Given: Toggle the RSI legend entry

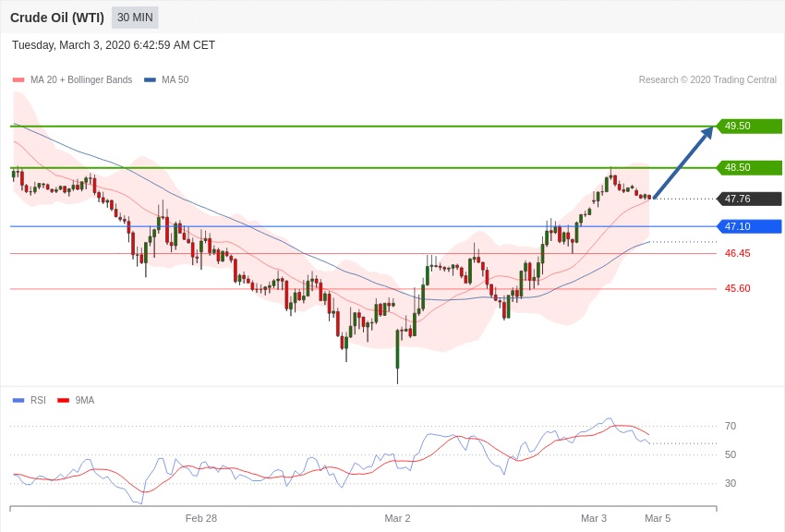Looking at the screenshot, I should 37,400.
